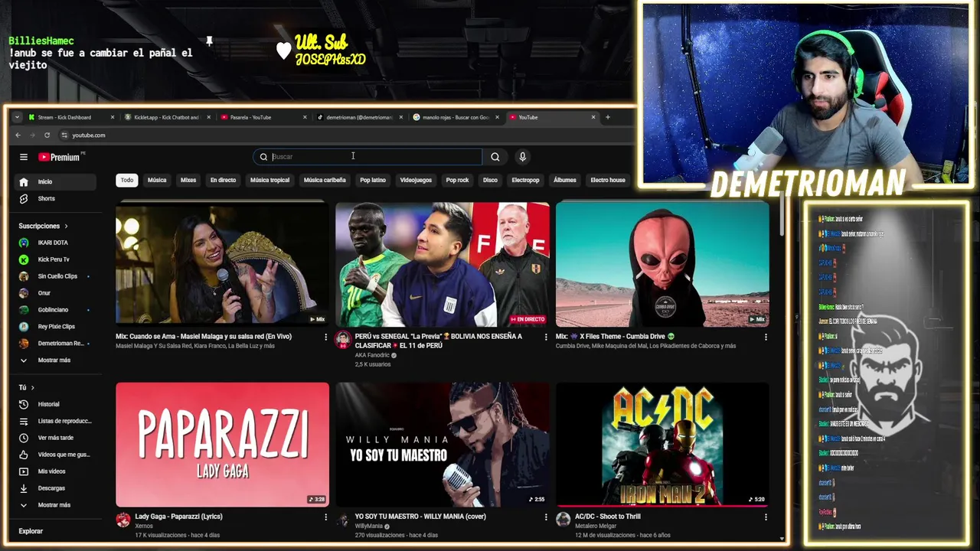Image resolution: width=980 pixels, height=551 pixels.
Task: Open the YouTube hamburger guide menu
Action: (x=24, y=157)
